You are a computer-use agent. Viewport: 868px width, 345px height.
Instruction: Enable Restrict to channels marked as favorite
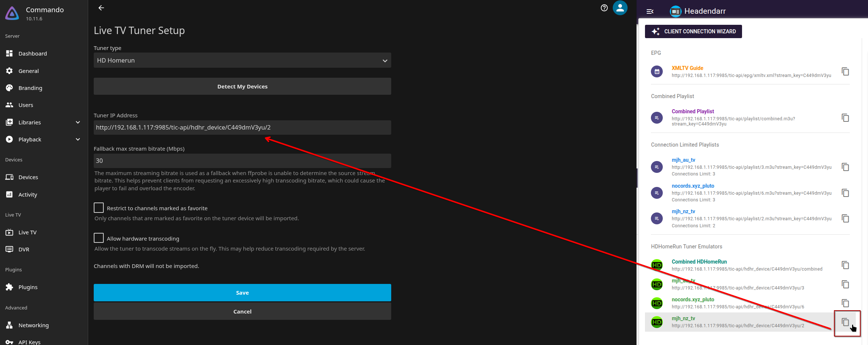click(x=99, y=208)
